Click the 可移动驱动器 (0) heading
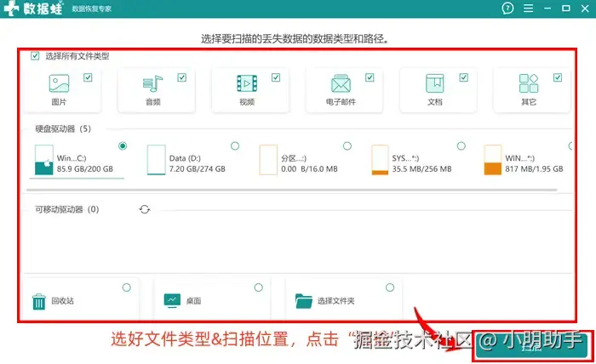The image size is (596, 364). tap(67, 209)
